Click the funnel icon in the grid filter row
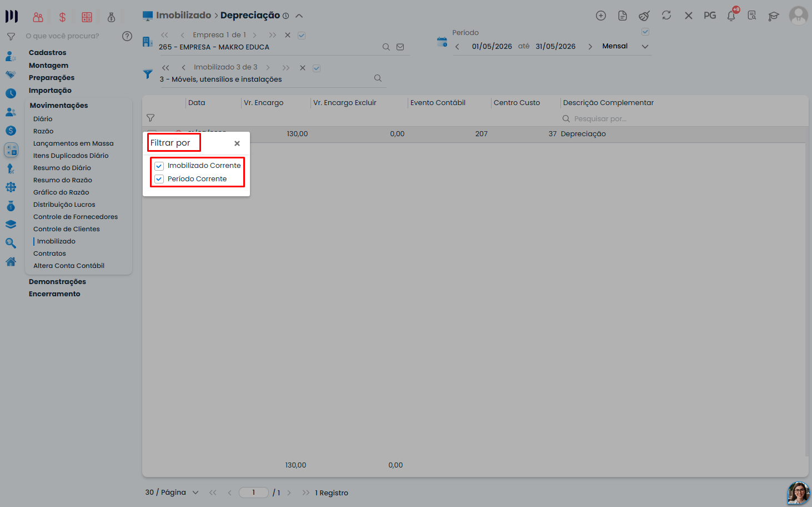 [x=151, y=118]
